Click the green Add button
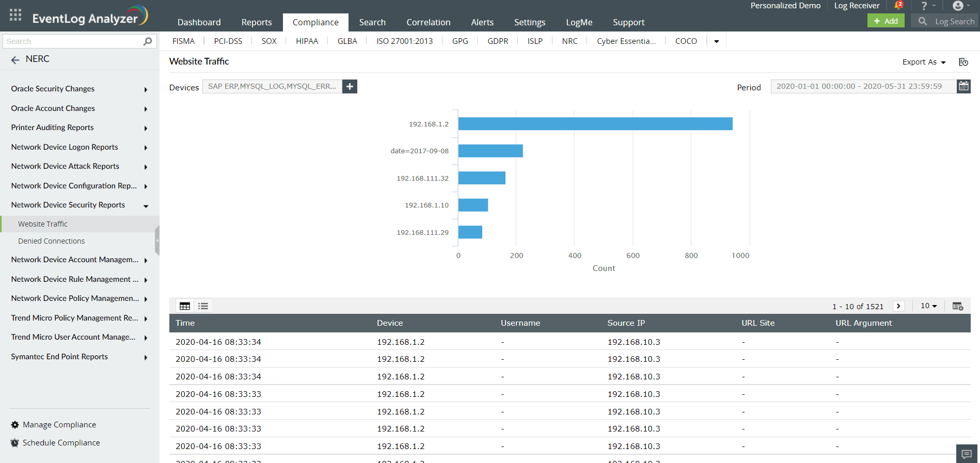Image resolution: width=980 pixels, height=463 pixels. coord(886,21)
